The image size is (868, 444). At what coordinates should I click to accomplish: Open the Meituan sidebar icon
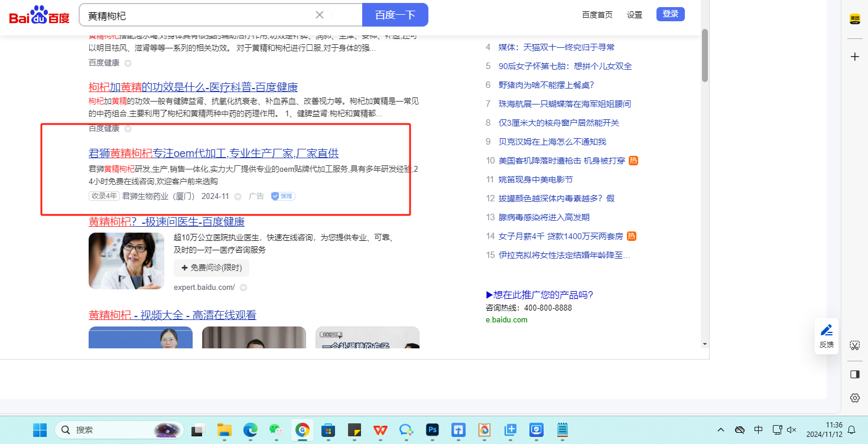click(854, 19)
